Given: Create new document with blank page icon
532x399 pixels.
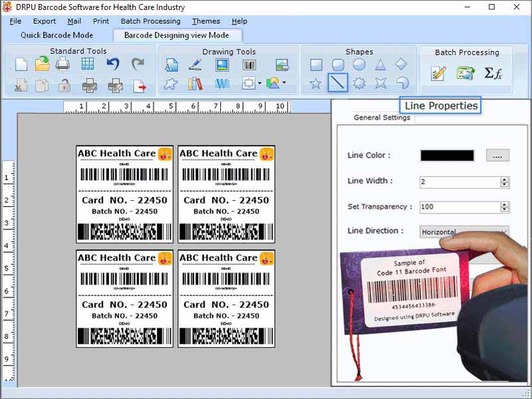Looking at the screenshot, I should pyautogui.click(x=20, y=63).
